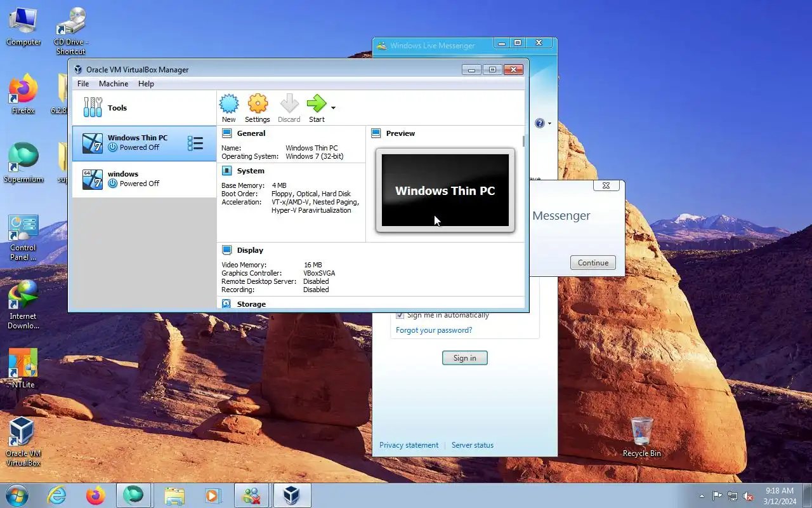812x508 pixels.
Task: Click the Firefox taskbar icon
Action: 95,495
